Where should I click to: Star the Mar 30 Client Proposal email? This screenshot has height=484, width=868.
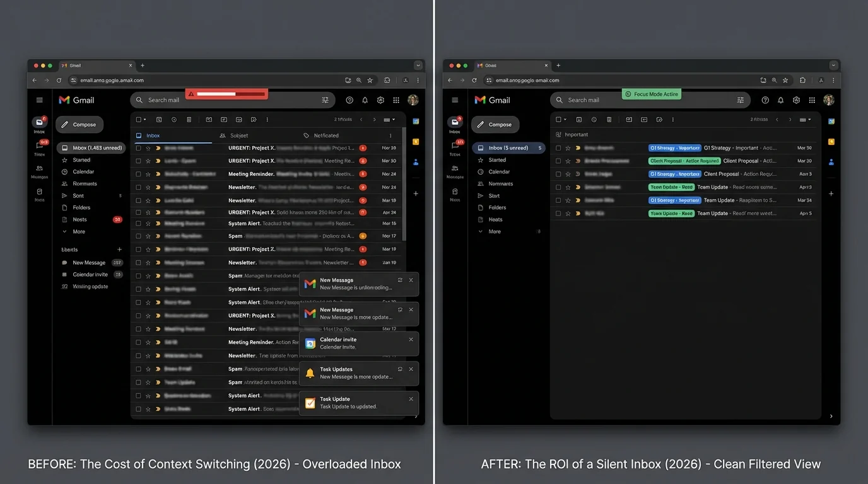point(568,161)
